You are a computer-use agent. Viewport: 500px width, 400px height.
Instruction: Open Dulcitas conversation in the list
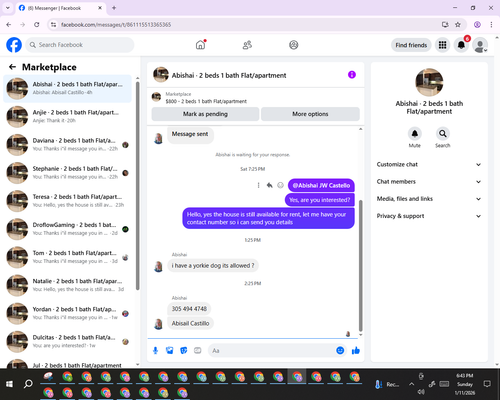(67, 342)
